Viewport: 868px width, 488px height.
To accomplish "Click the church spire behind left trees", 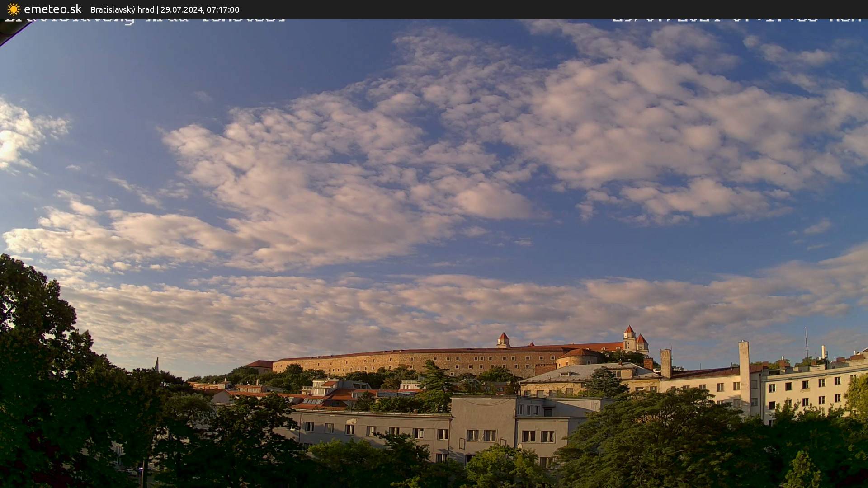I will tap(157, 364).
